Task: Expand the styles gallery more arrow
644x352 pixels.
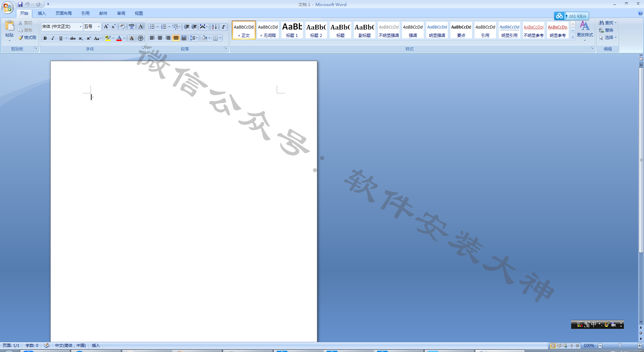Action: 573,36
